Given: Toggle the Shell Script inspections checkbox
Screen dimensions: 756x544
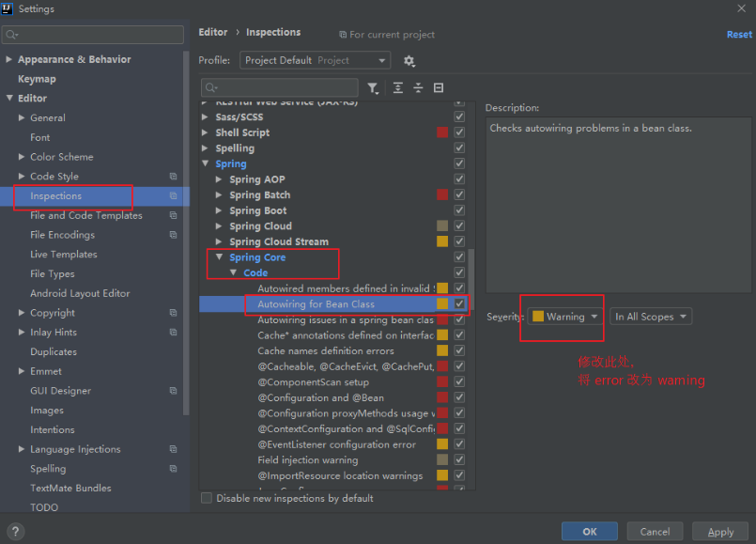Looking at the screenshot, I should [459, 132].
